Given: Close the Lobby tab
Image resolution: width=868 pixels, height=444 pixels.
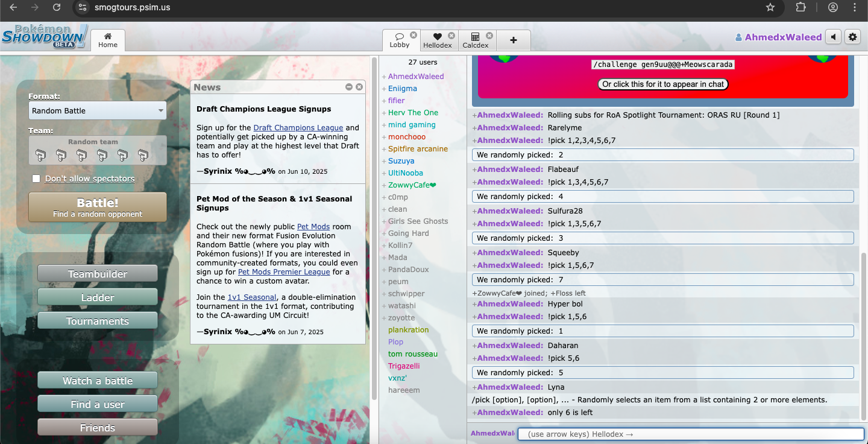Looking at the screenshot, I should pos(414,35).
